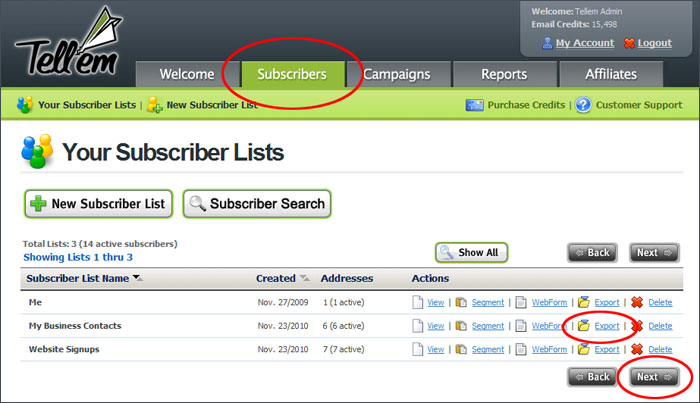Click the New Subscriber List icon in green bar

click(155, 105)
